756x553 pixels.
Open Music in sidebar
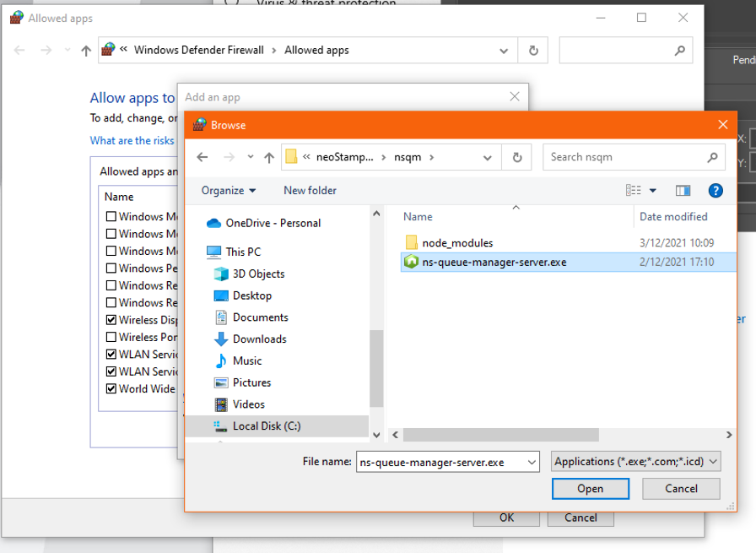(x=238, y=361)
